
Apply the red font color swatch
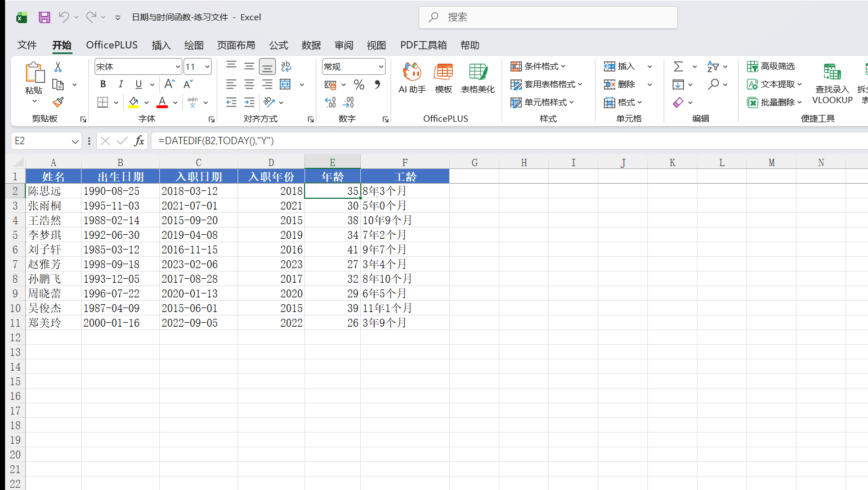(162, 103)
